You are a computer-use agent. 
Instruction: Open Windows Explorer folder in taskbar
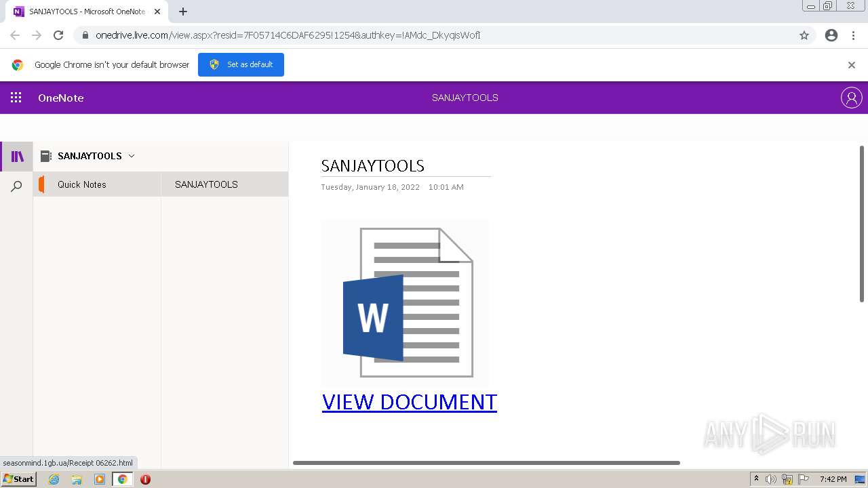tap(77, 479)
